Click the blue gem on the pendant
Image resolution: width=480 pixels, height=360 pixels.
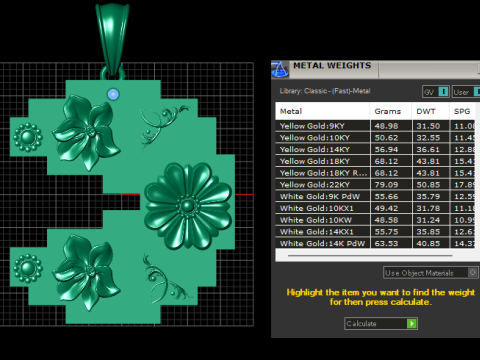(x=113, y=94)
